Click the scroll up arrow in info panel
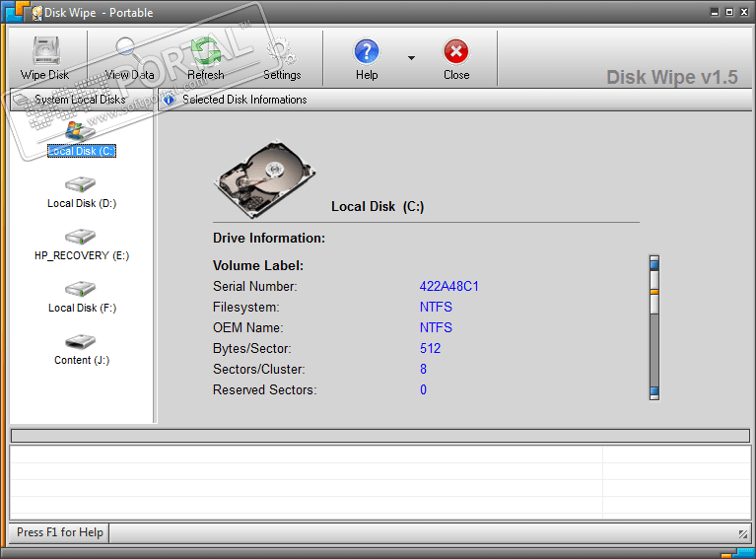 (654, 263)
